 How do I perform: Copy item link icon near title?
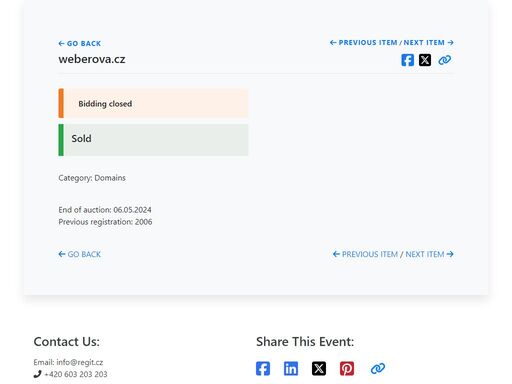[445, 60]
